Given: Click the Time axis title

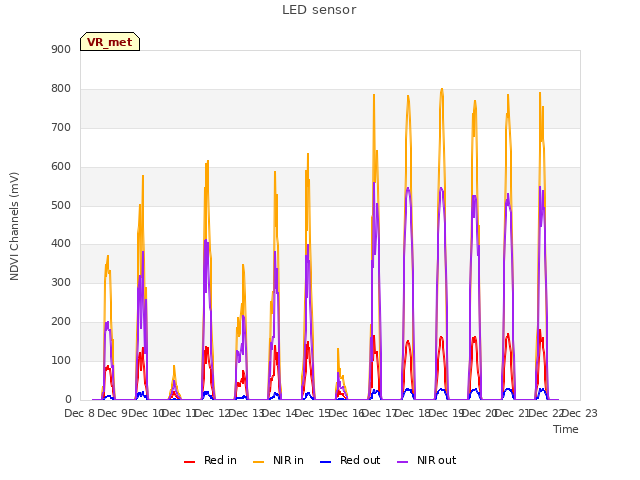Looking at the screenshot, I should pos(566,429).
